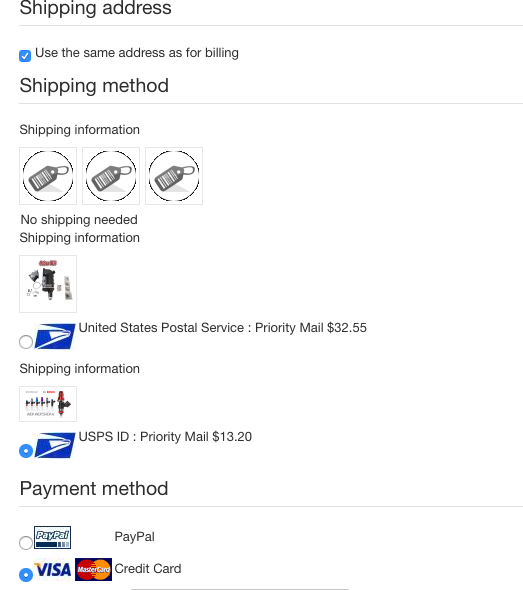This screenshot has height=590, width=523.
Task: Open the fuel injectors product thumbnail
Action: click(x=48, y=404)
